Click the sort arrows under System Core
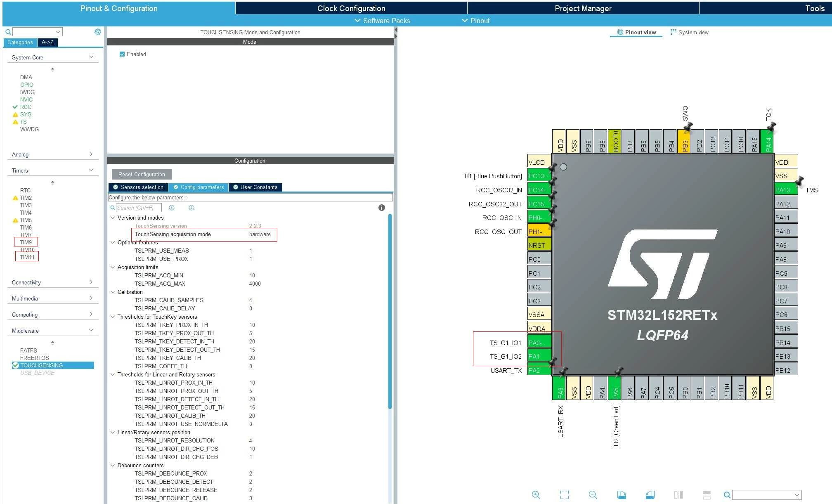Image resolution: width=832 pixels, height=504 pixels. point(52,70)
